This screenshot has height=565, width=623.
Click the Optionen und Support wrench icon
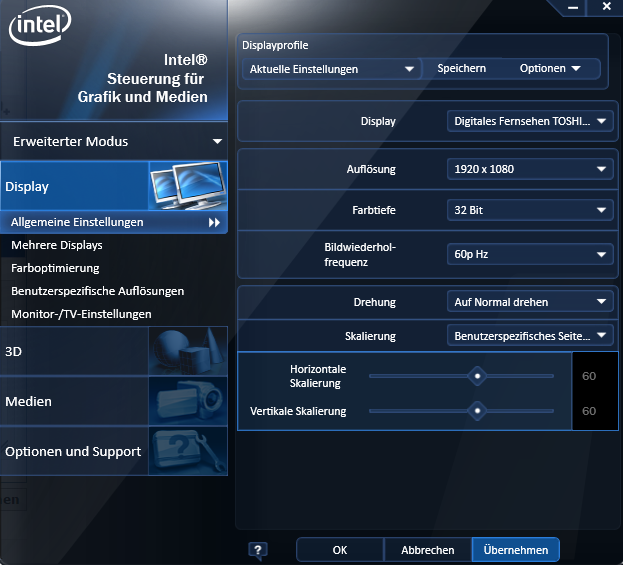pos(188,451)
